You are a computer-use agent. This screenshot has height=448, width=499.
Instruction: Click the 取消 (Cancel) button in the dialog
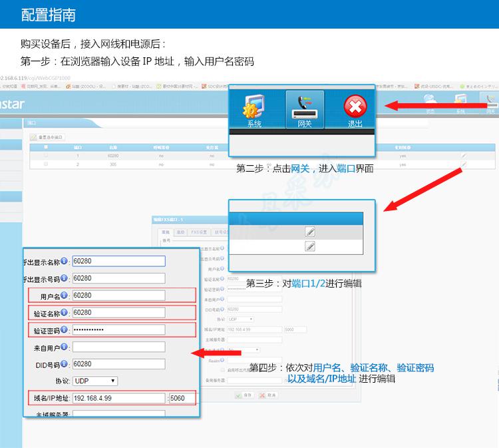pyautogui.click(x=267, y=395)
